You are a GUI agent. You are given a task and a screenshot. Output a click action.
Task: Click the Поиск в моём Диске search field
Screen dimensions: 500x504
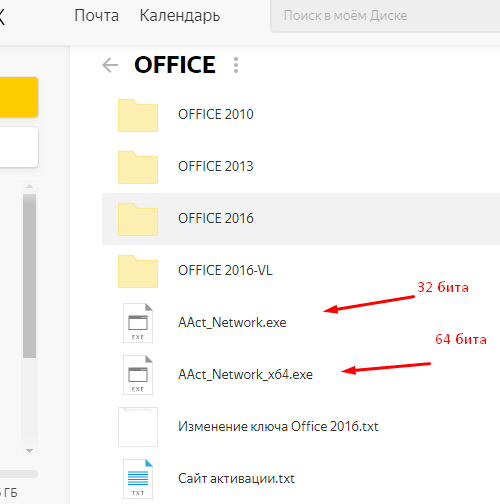point(385,16)
